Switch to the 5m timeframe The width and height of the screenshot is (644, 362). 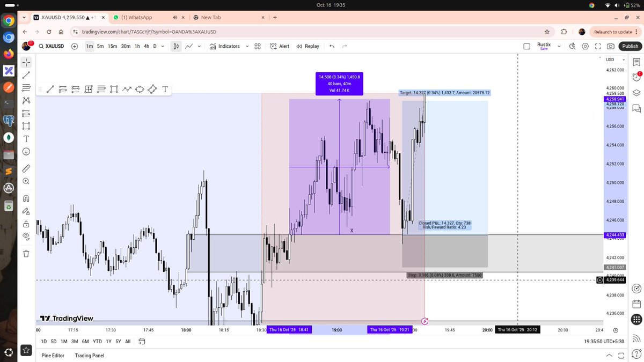[x=100, y=46]
